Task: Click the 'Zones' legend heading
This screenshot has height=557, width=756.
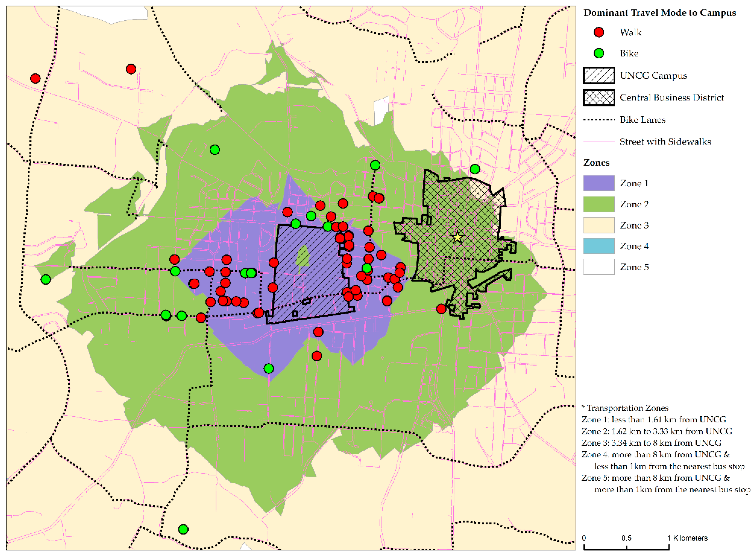Action: coord(596,162)
